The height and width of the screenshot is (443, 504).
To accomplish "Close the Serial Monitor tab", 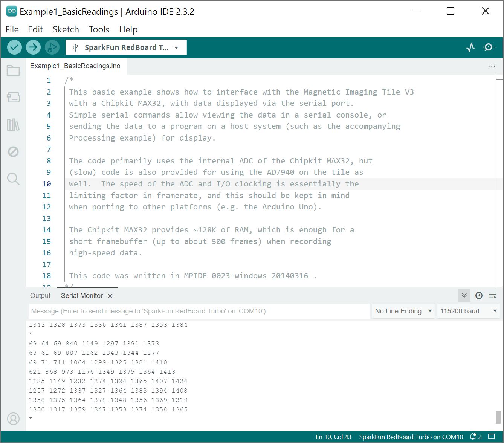I will point(110,296).
